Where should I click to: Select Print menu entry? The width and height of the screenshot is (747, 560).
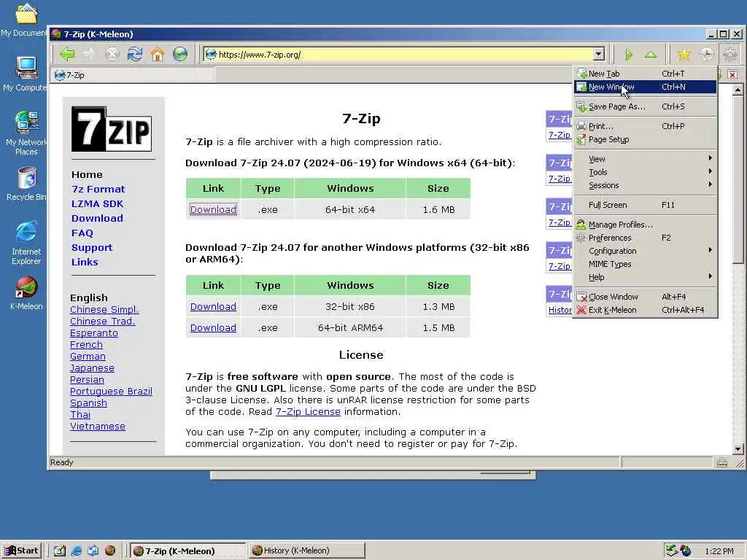coord(645,126)
